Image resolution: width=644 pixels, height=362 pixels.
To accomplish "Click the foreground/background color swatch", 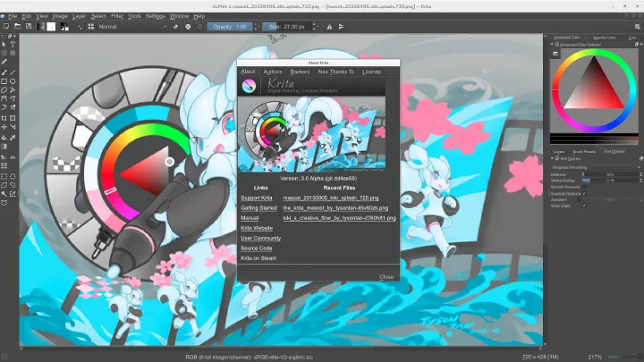I will (x=64, y=27).
